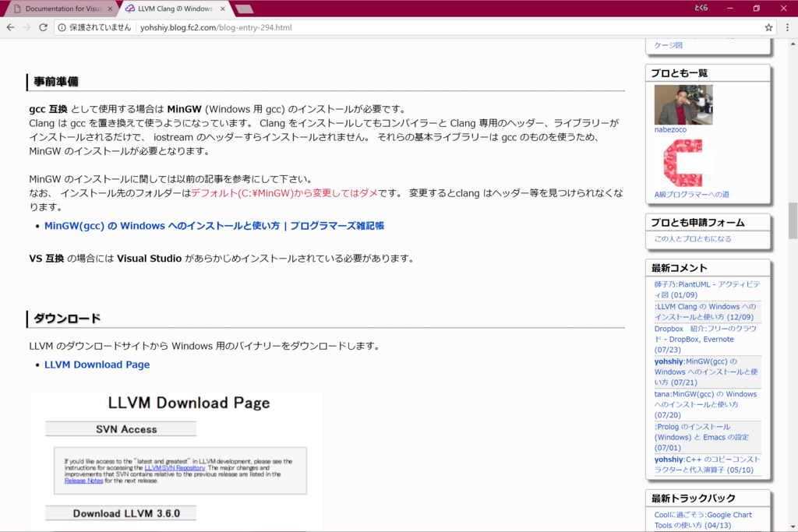Click the 最新トラックバック sidebar heading
This screenshot has width=798, height=532.
point(693,498)
